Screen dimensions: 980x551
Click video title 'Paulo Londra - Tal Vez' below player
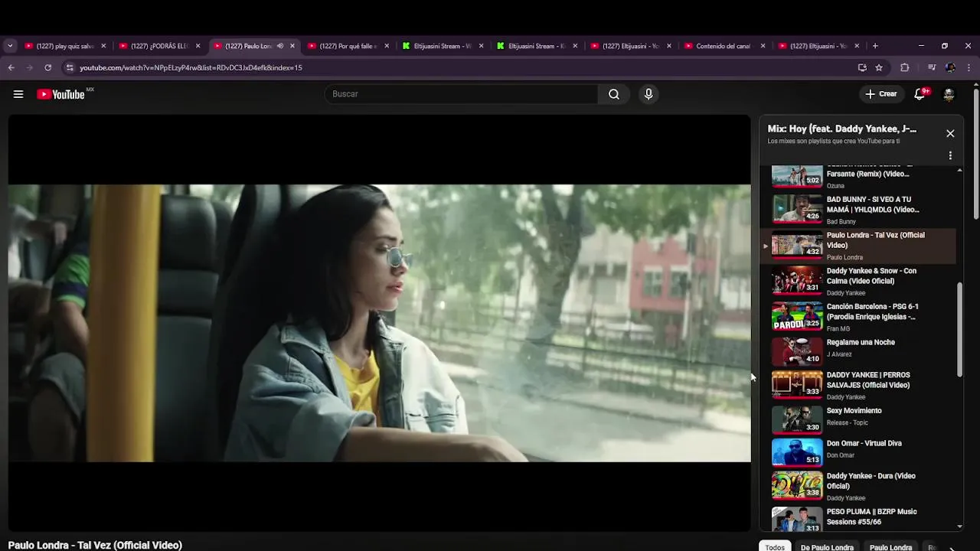[95, 545]
